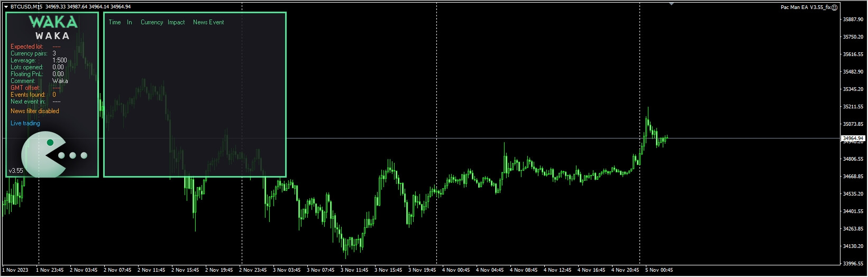Click the 34401.55 price axis label
This screenshot has height=277, width=868.
pyautogui.click(x=853, y=211)
